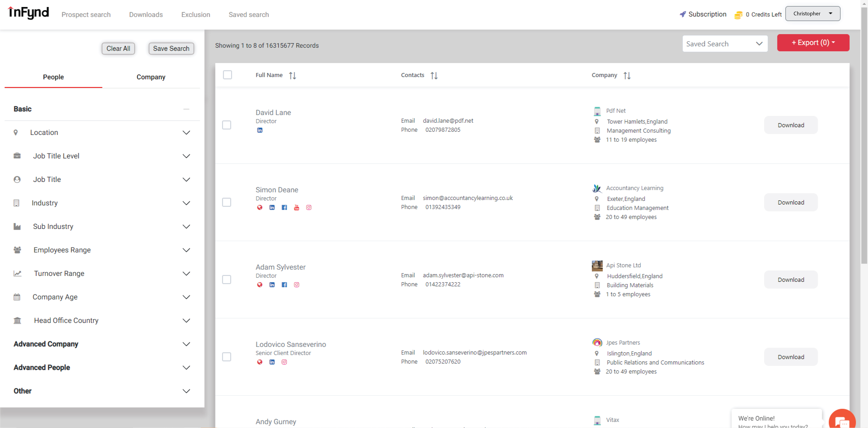The width and height of the screenshot is (868, 428).
Task: Select the Adam Sylvester row checkbox
Action: point(226,280)
